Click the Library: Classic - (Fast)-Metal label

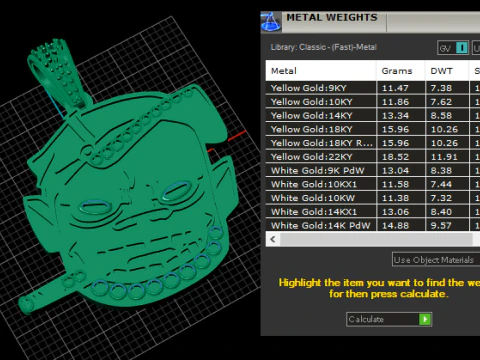[x=323, y=47]
